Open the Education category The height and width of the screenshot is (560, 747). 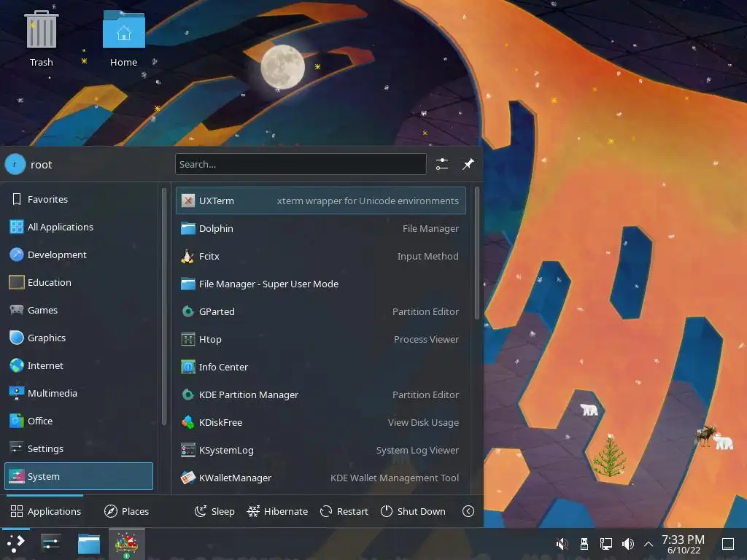pos(79,282)
